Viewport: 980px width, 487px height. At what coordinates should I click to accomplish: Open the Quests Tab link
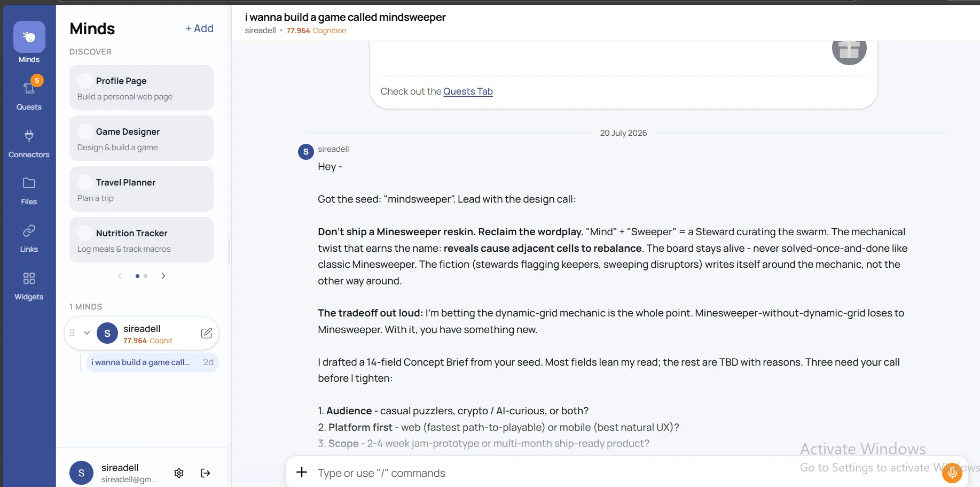(468, 91)
